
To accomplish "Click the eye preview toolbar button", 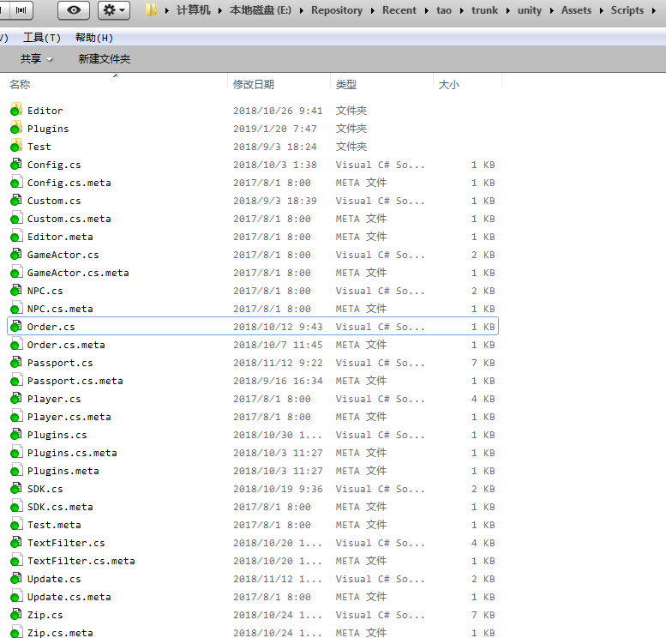I will pos(74,10).
